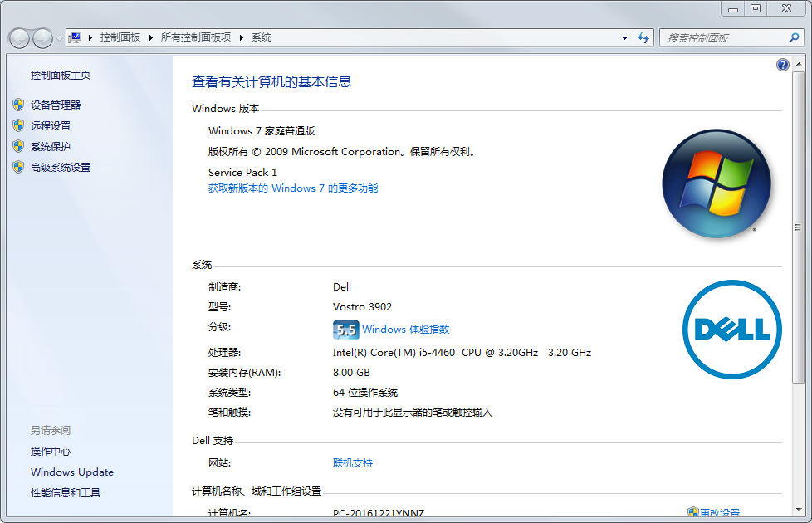Click the shield icon next to 远程设置
This screenshot has height=523, width=812.
[18, 125]
